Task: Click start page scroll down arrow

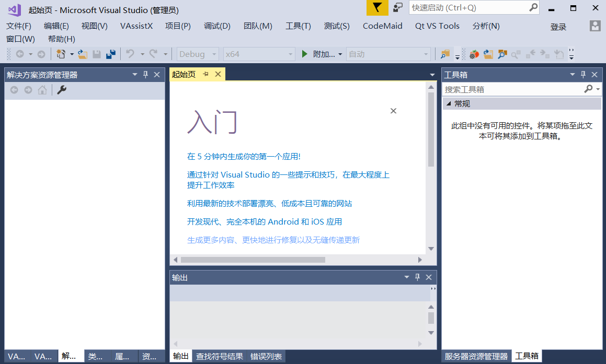Action: pyautogui.click(x=431, y=249)
